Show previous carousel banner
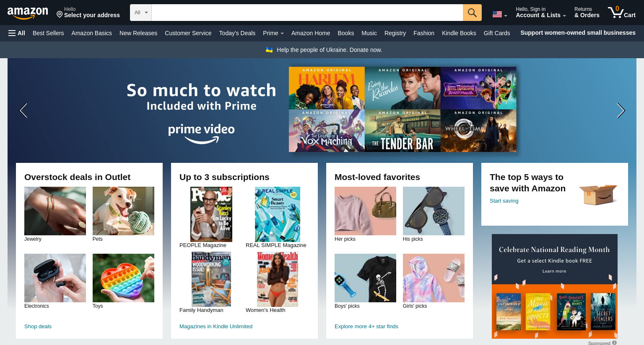This screenshot has width=644, height=345. click(23, 111)
